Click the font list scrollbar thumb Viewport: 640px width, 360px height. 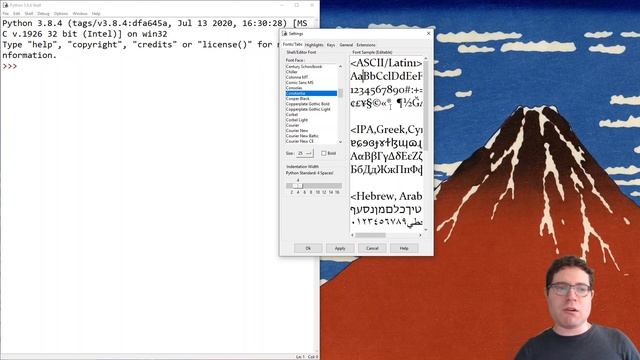click(x=340, y=93)
